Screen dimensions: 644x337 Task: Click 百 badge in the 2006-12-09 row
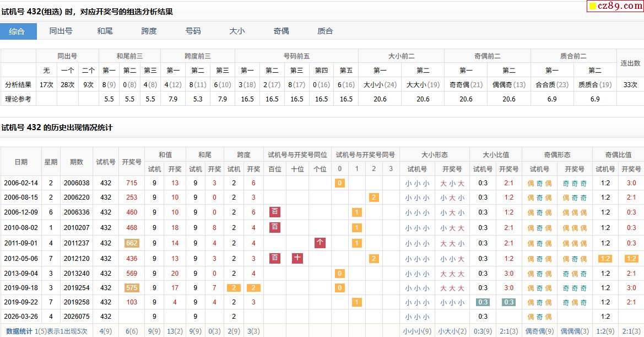click(275, 212)
